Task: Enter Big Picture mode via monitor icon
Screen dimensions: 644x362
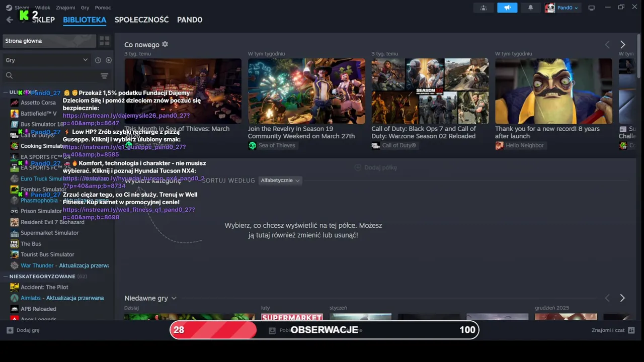Action: (x=592, y=8)
